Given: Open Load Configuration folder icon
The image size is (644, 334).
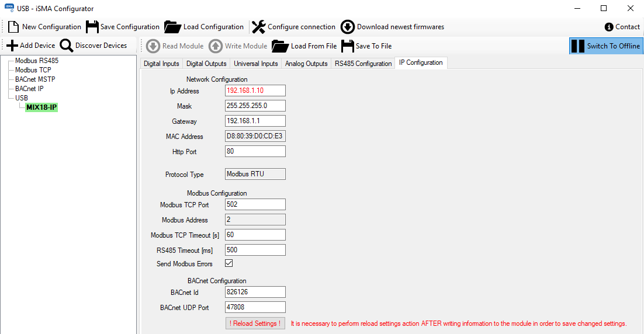Looking at the screenshot, I should (173, 27).
